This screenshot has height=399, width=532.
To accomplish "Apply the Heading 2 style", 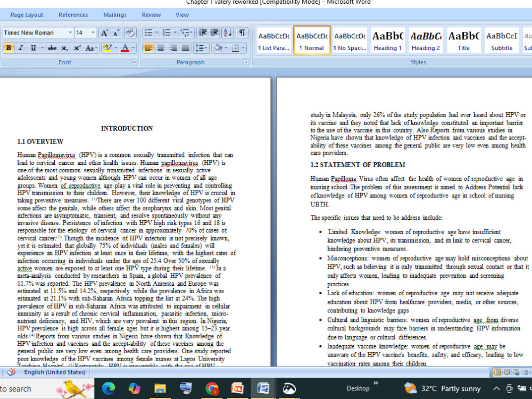I will tap(426, 40).
